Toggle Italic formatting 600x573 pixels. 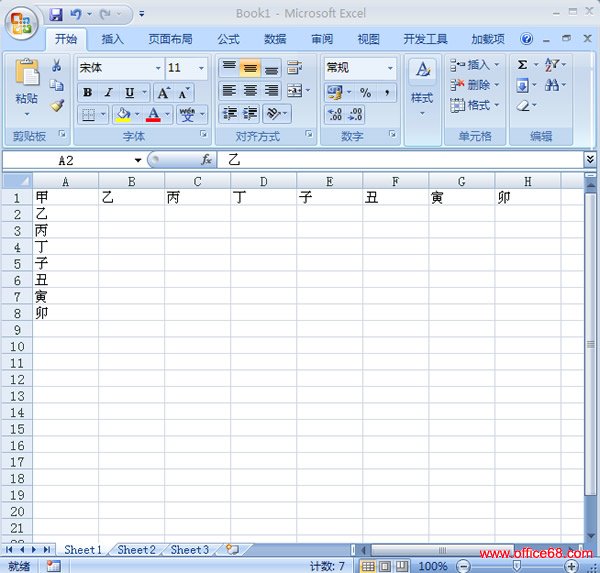109,92
